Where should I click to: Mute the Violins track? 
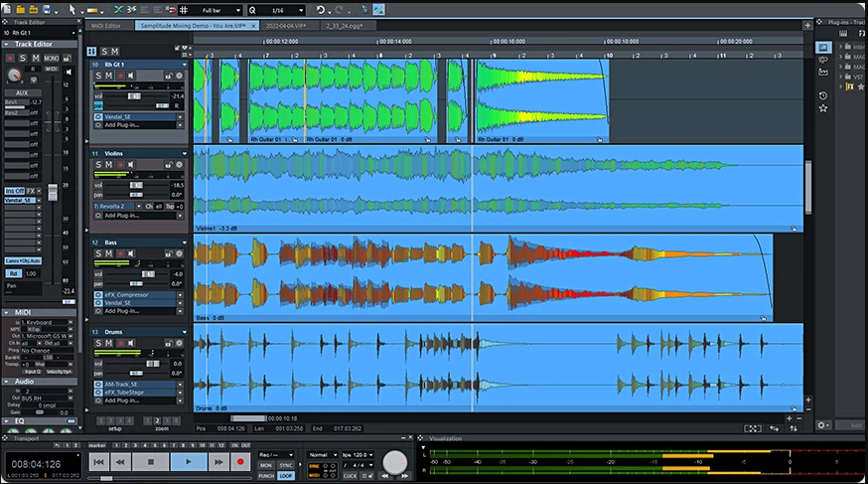[x=109, y=164]
